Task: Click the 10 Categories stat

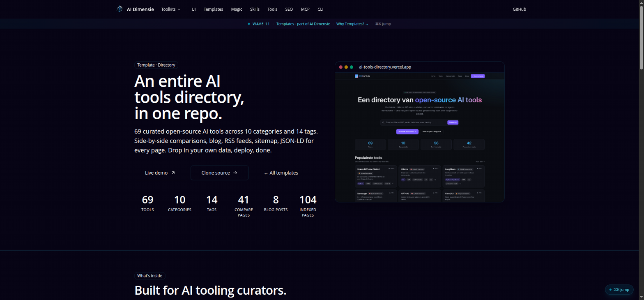Action: [179, 203]
